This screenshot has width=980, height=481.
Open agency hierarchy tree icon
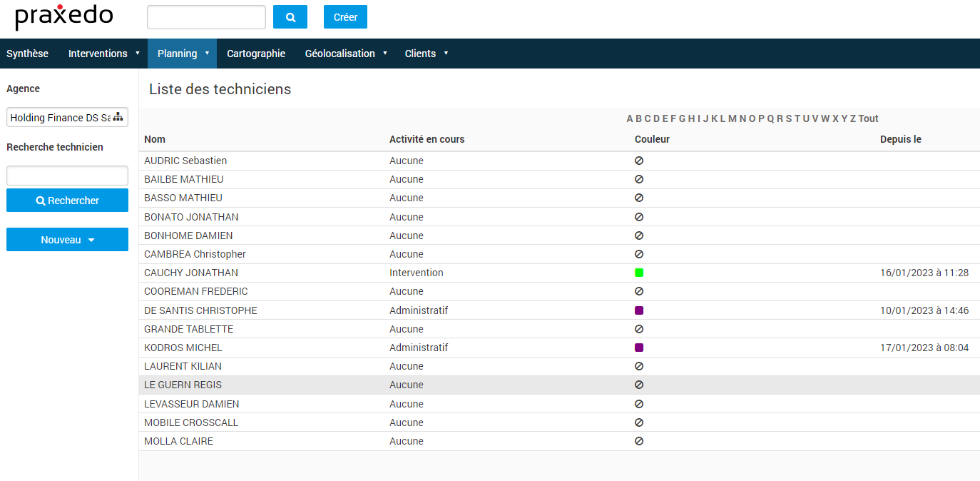[118, 117]
